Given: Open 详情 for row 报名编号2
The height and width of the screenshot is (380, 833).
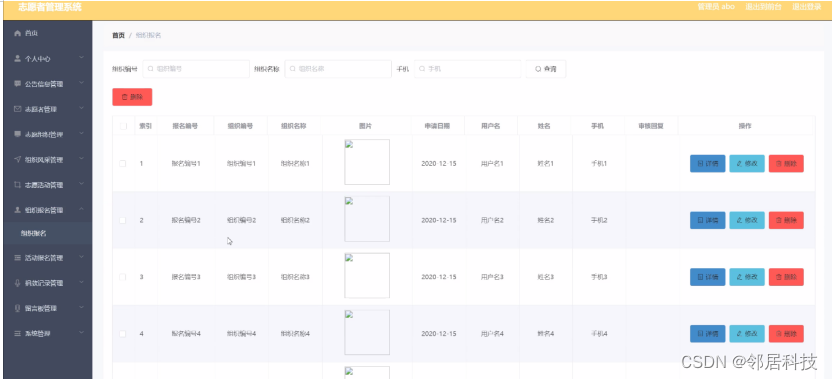Looking at the screenshot, I should [x=707, y=220].
